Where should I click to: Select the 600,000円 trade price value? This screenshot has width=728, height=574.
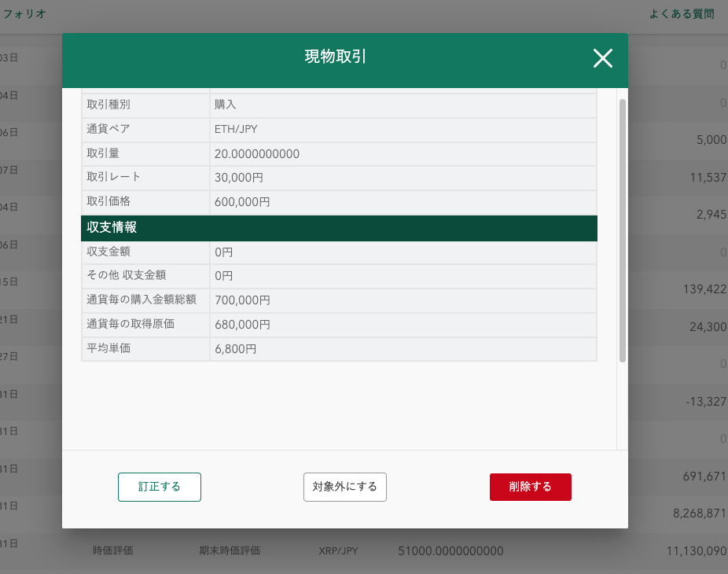pos(242,202)
